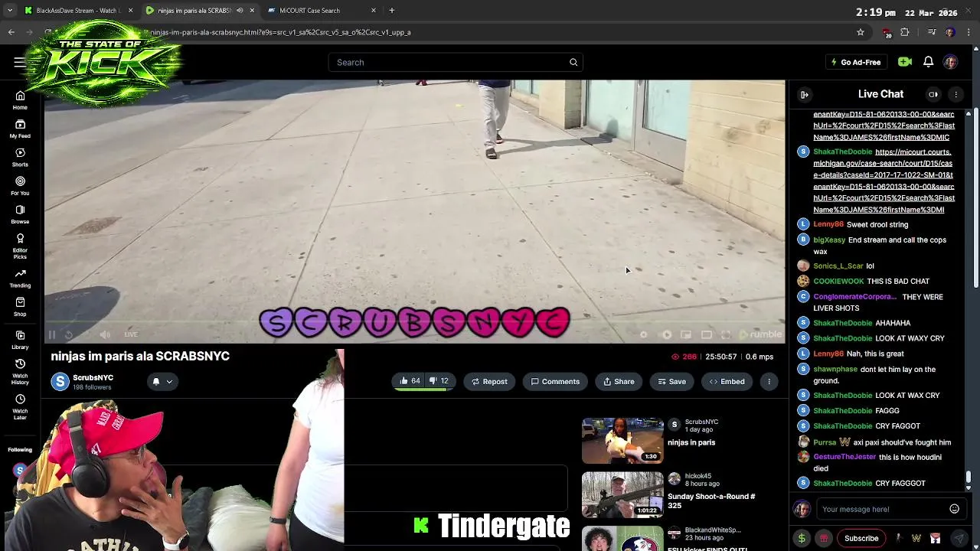Send the chat message arrow

point(958,538)
